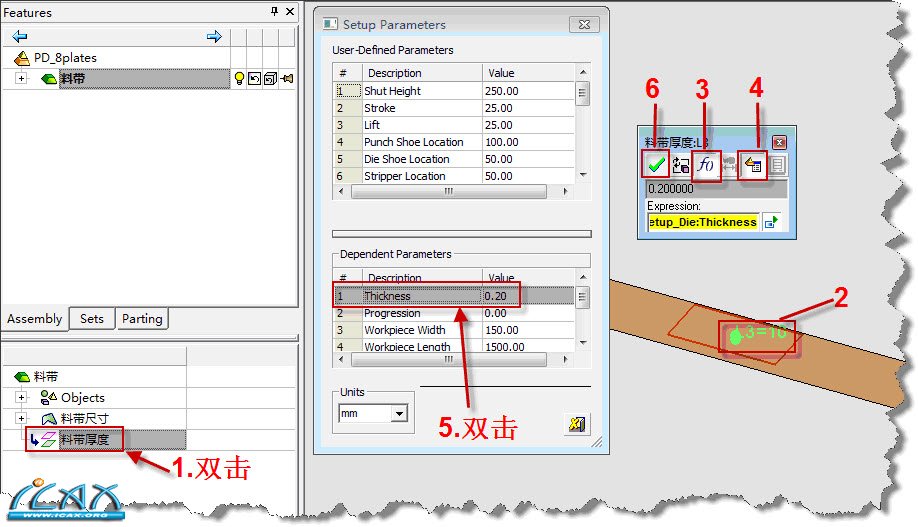Expand the Objects tree node

(21, 398)
